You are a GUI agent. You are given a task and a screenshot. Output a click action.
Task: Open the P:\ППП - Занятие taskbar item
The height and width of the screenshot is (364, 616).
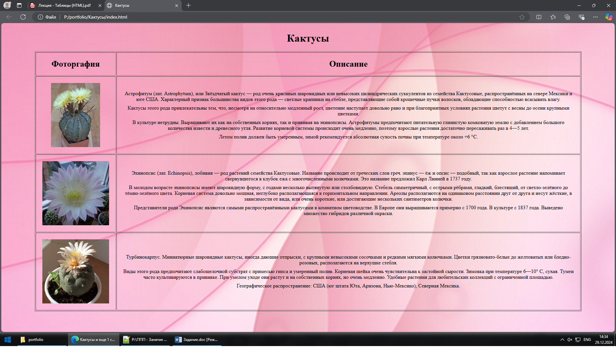point(146,340)
